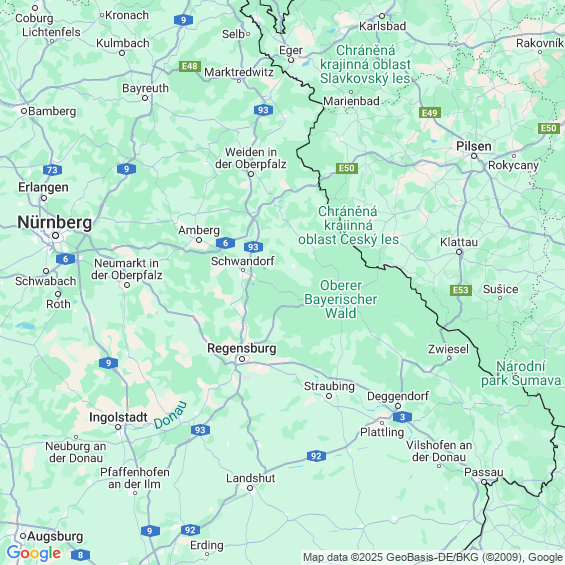Click the E48 highway shield near Marktredwitz

tap(190, 66)
